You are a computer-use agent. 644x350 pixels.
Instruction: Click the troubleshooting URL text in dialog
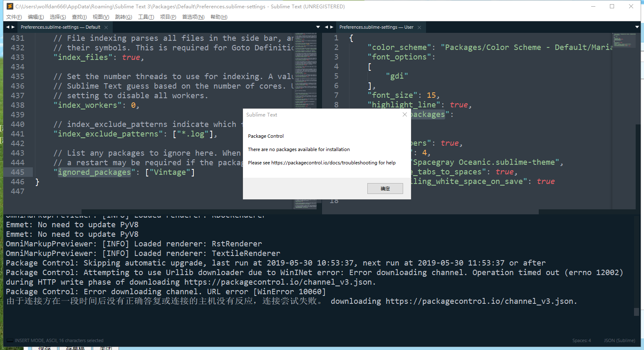click(x=324, y=163)
